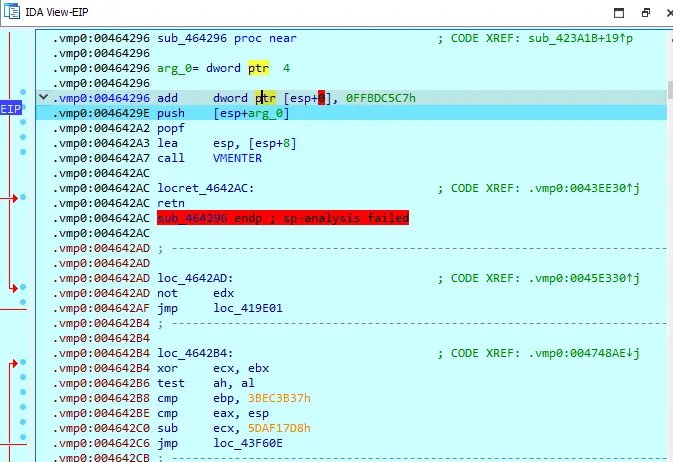The width and height of the screenshot is (673, 462).
Task: Click [esp+8] operand in lea line
Action: (x=272, y=143)
